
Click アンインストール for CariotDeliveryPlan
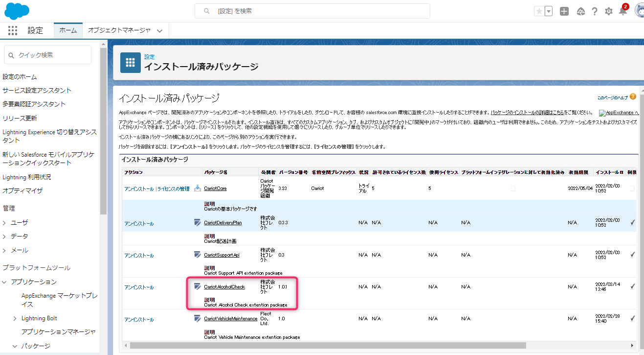click(x=139, y=224)
